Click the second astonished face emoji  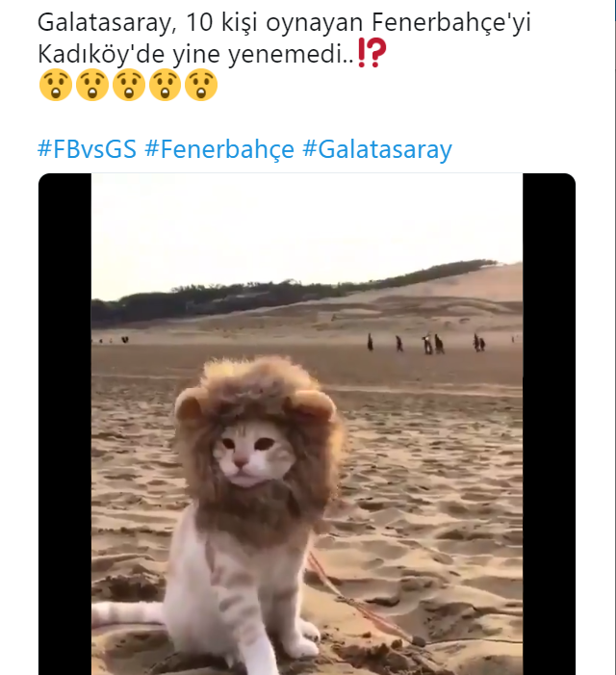pos(92,86)
